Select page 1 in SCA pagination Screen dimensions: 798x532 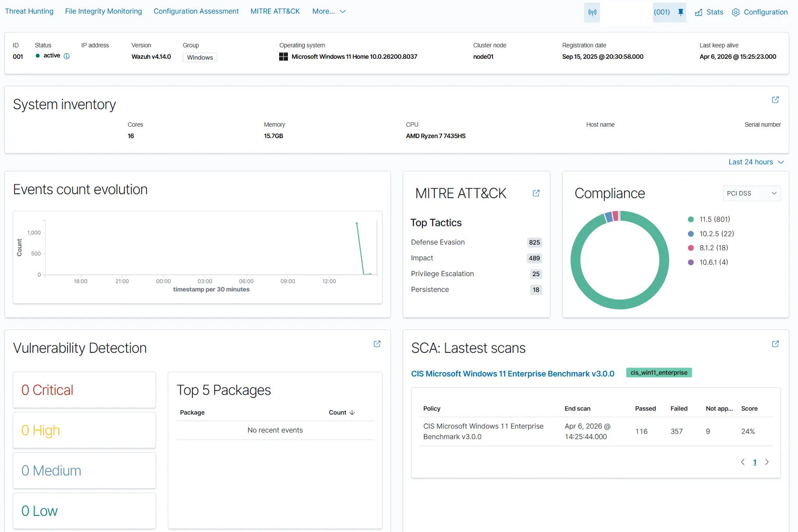(755, 462)
